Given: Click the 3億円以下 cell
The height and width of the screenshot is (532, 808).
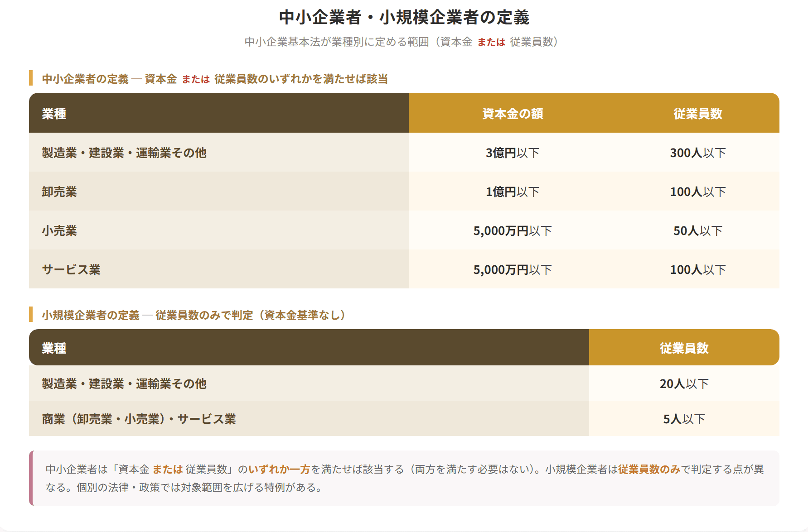Looking at the screenshot, I should coord(513,153).
